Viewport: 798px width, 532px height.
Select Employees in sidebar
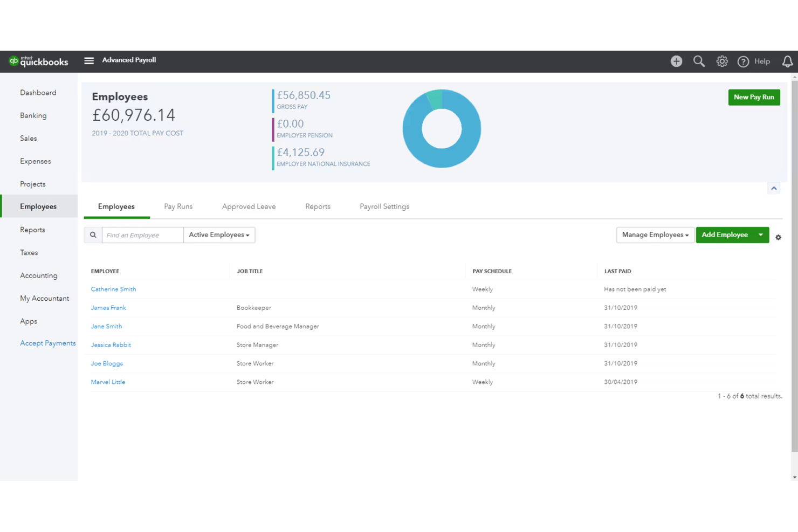pos(38,206)
